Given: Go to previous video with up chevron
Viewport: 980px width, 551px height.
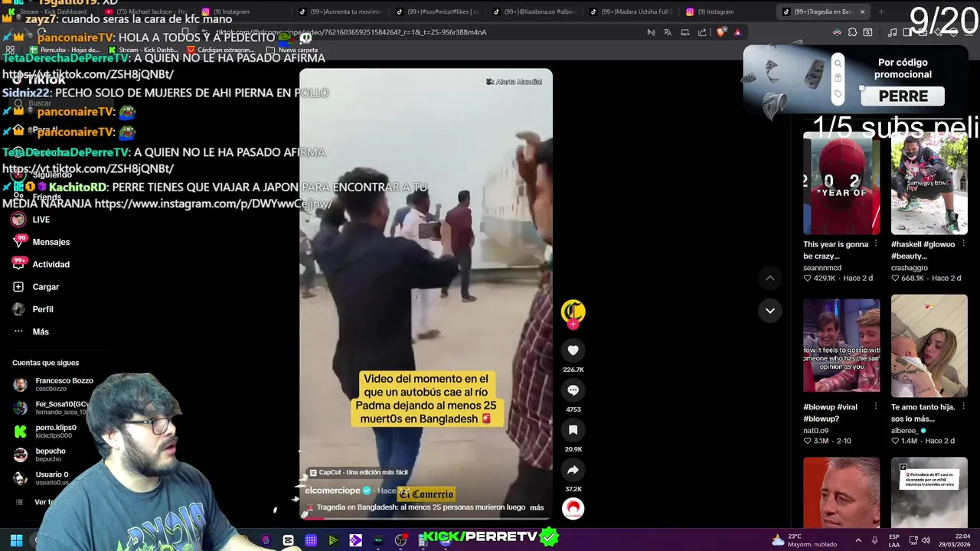Looking at the screenshot, I should pyautogui.click(x=769, y=278).
